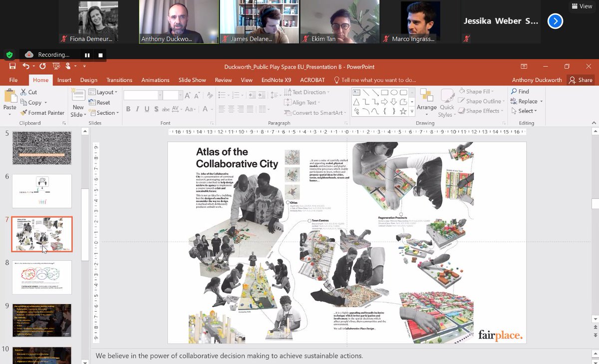Image resolution: width=599 pixels, height=364 pixels.
Task: Cut the selection
Action: pos(29,92)
